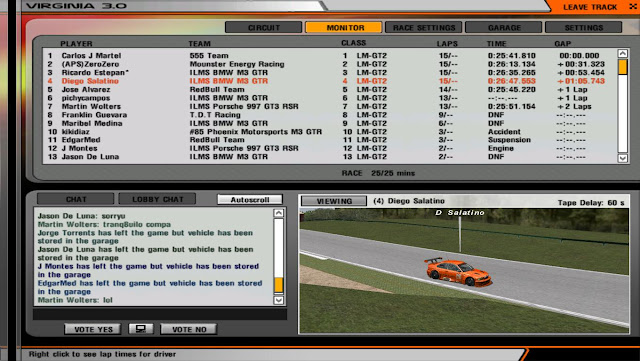Click the Vote Yes button
Image resolution: width=640 pixels, height=361 pixels.
93,329
